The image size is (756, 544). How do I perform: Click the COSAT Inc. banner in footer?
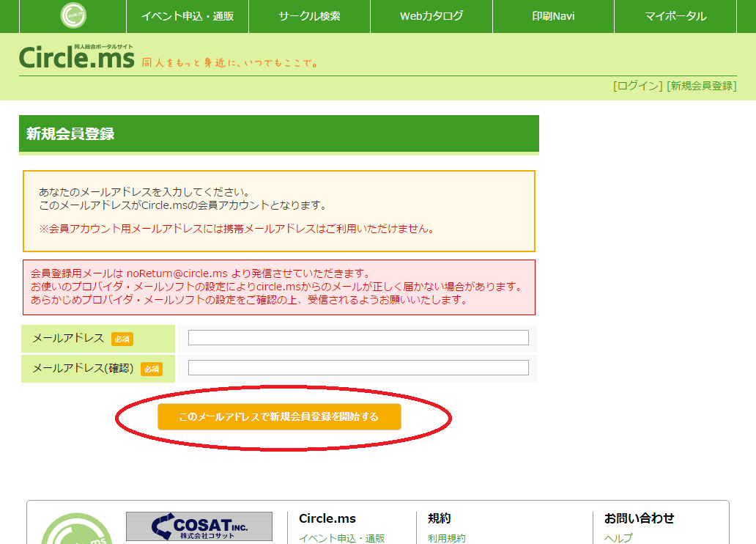pos(199,526)
